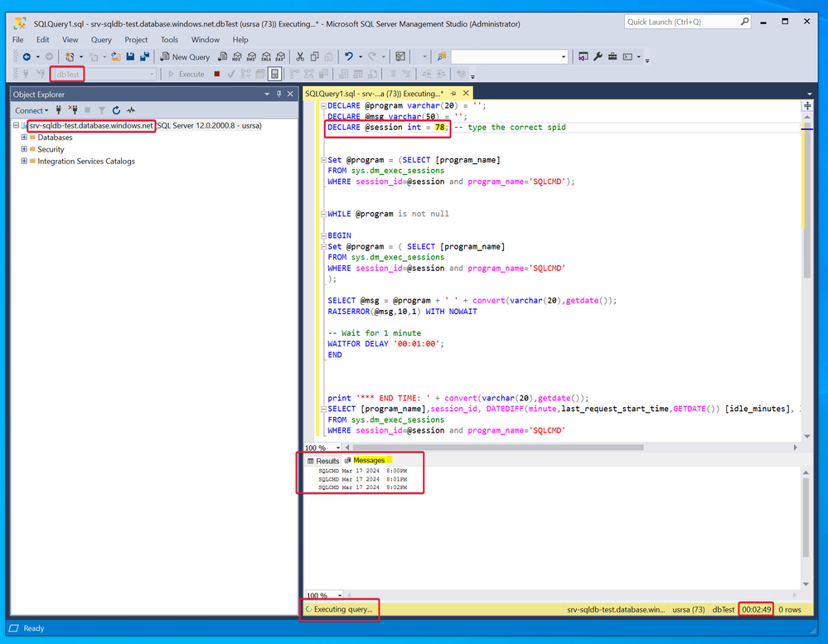Viewport: 828px width, 644px height.
Task: Stop the query with Cancel Executing icon
Action: [x=217, y=74]
